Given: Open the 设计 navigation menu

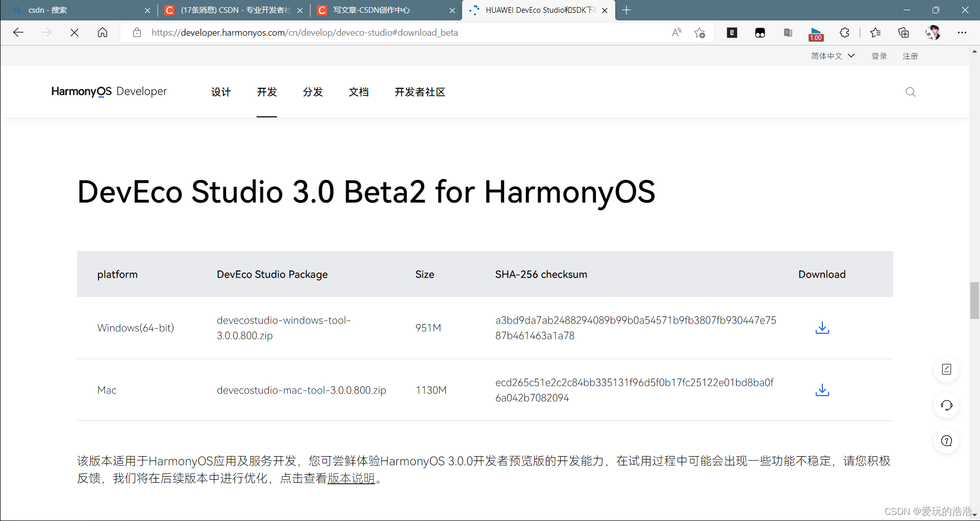Looking at the screenshot, I should (x=221, y=92).
